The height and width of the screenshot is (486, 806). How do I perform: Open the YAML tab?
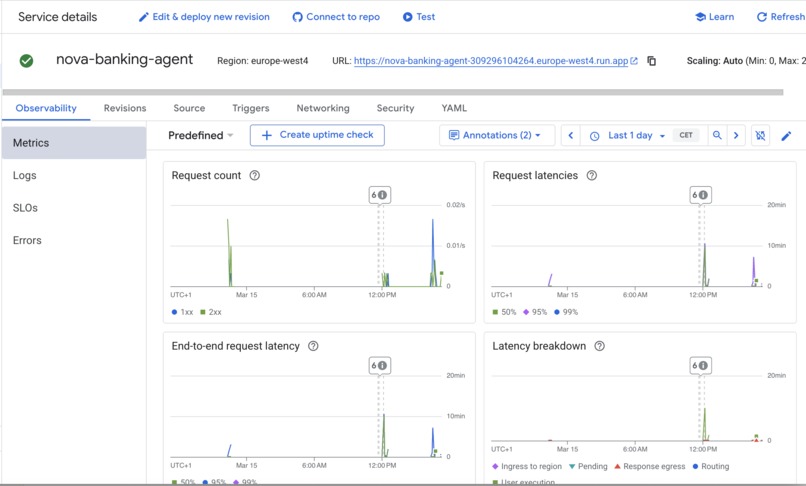click(x=454, y=108)
